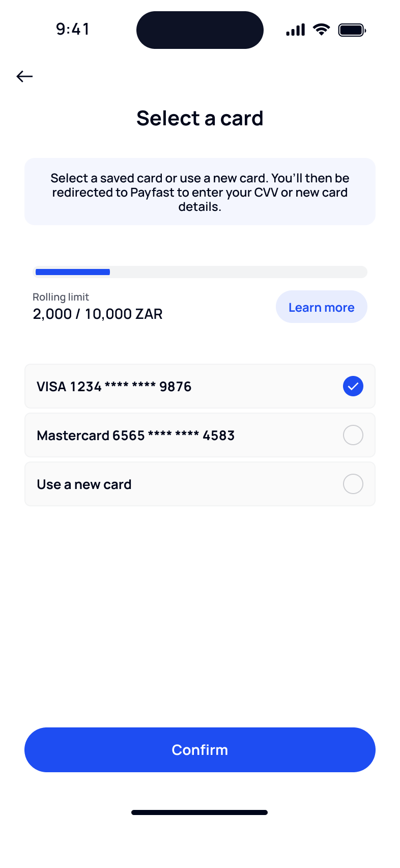Click the dynamic island at the top
Viewport: 400px width, 868px height.
pos(199,30)
